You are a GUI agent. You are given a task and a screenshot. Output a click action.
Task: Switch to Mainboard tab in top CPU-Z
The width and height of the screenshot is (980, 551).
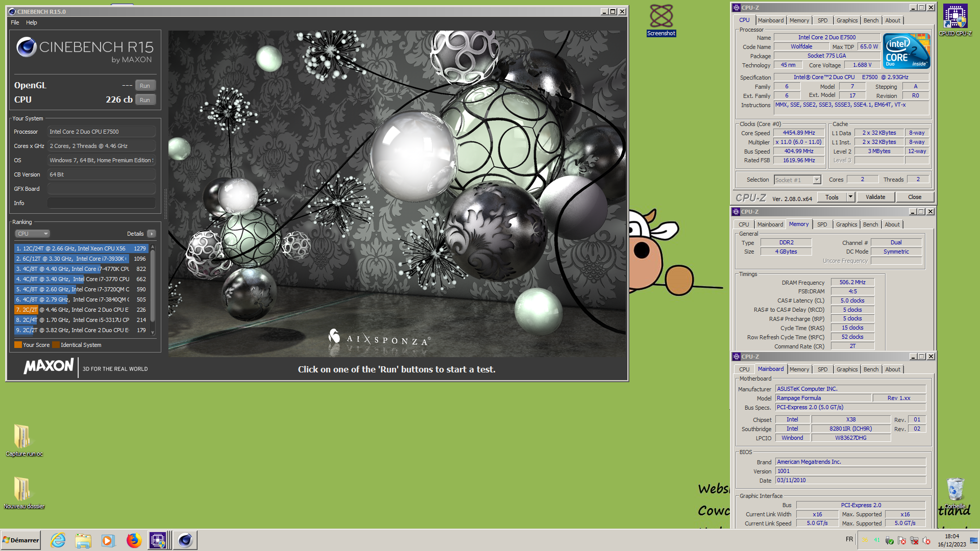tap(771, 20)
